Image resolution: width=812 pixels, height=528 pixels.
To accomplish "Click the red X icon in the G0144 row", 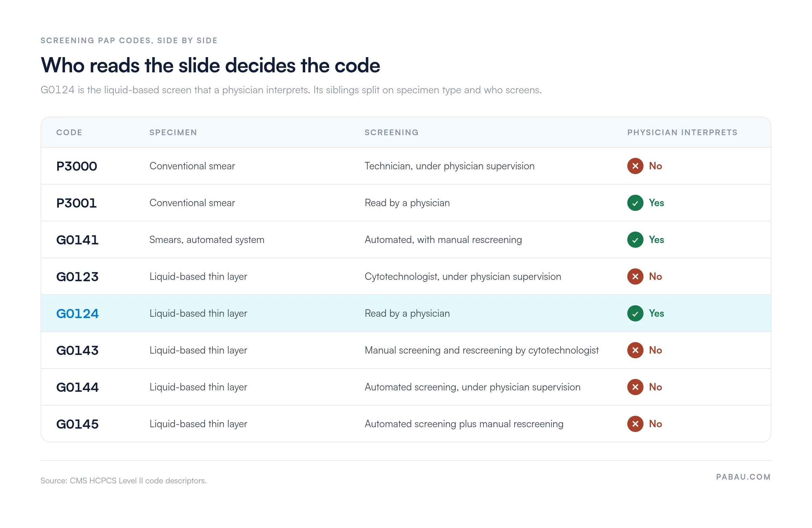I will (635, 387).
